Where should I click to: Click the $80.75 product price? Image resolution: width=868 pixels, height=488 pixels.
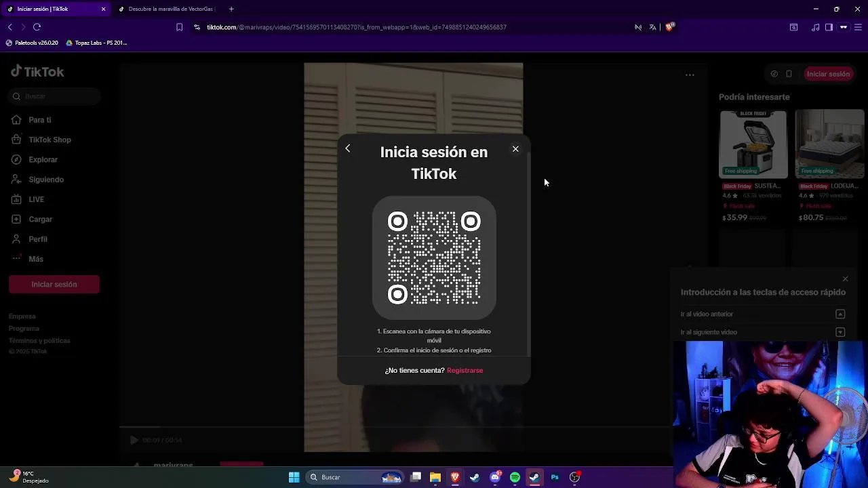pos(811,218)
